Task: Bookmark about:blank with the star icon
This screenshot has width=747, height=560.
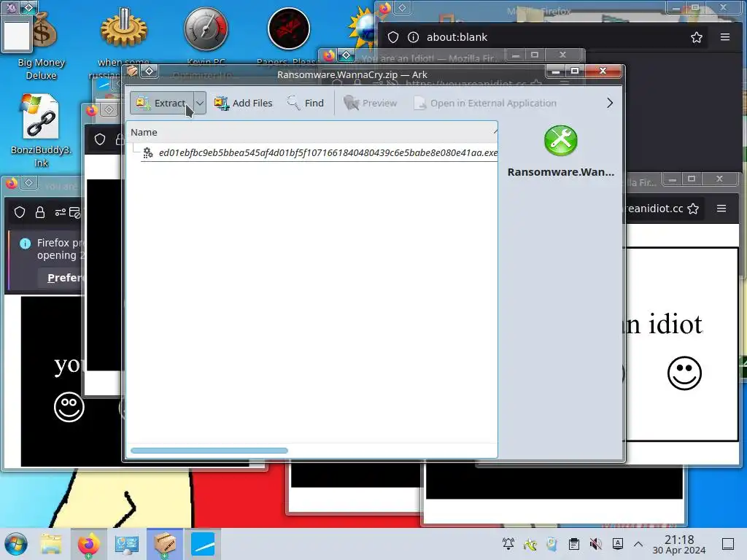Action: click(x=697, y=37)
